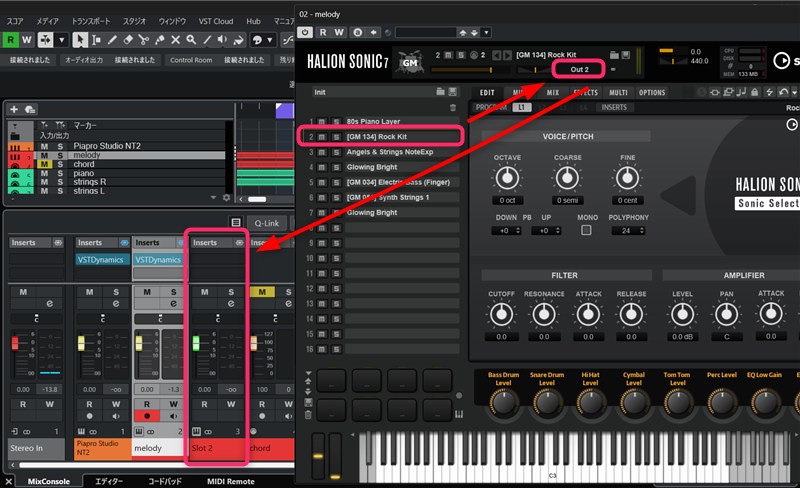Click the next program arrow beside Rock Kit
This screenshot has width=800, height=488.
coord(507,55)
